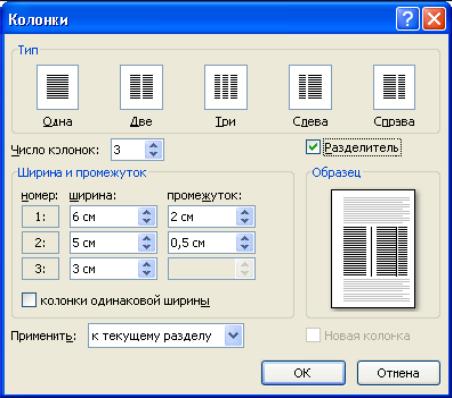Increase column 3 width spinner up

point(147,264)
